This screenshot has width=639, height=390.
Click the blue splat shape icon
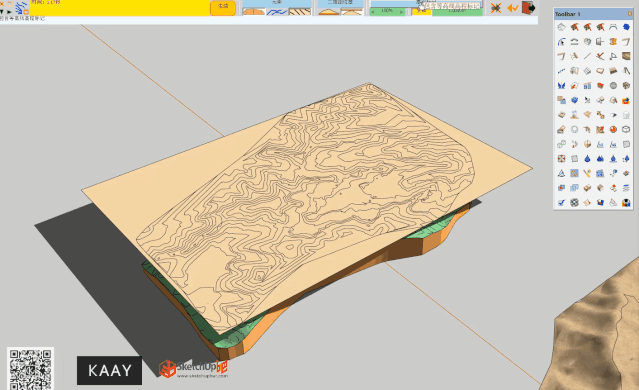626,27
